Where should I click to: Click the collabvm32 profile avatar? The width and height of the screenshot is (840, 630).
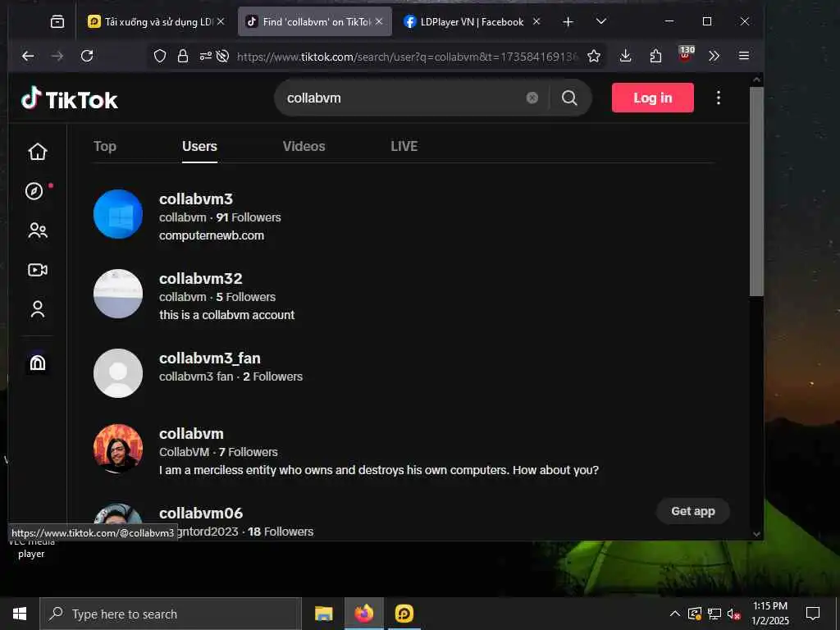118,294
